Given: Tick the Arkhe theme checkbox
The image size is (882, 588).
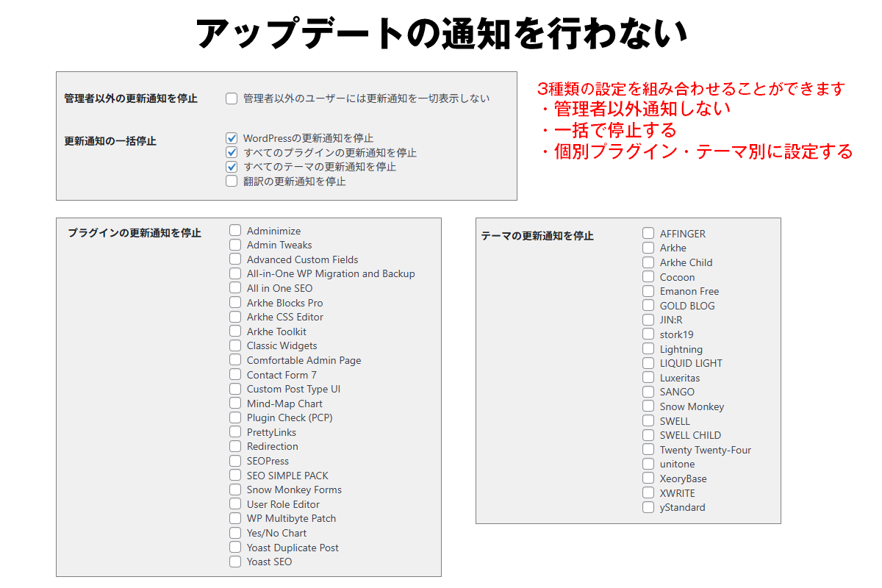Looking at the screenshot, I should (x=648, y=248).
